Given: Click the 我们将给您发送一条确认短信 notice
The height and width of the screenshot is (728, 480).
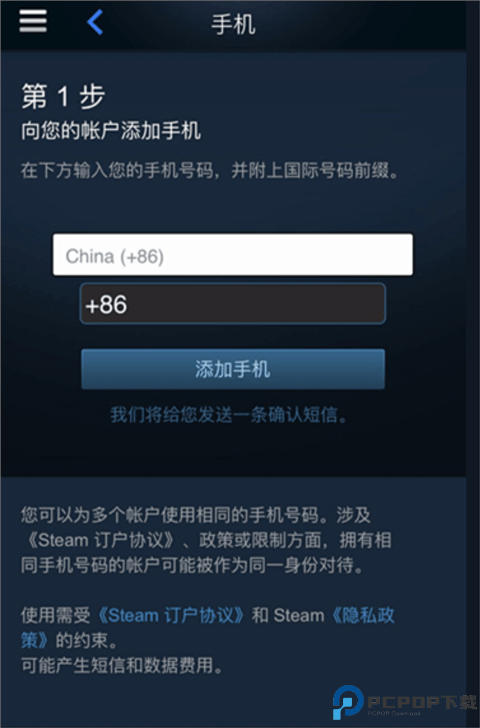Looking at the screenshot, I should point(229,415).
